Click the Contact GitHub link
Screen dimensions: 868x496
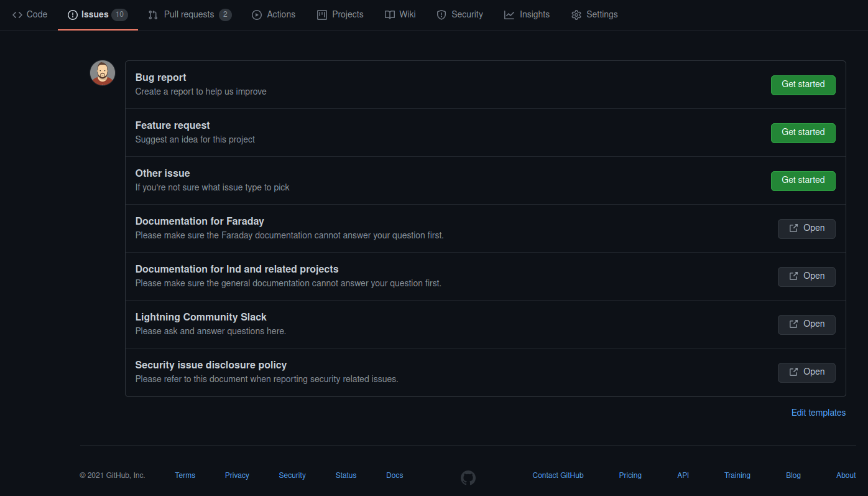558,475
